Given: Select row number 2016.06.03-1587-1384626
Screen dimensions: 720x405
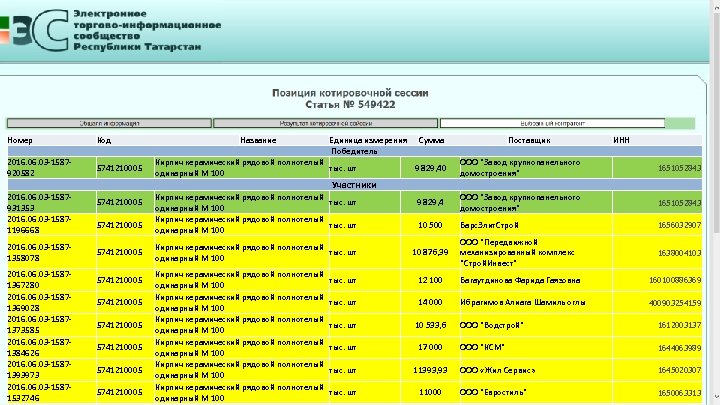Looking at the screenshot, I should tap(39, 348).
